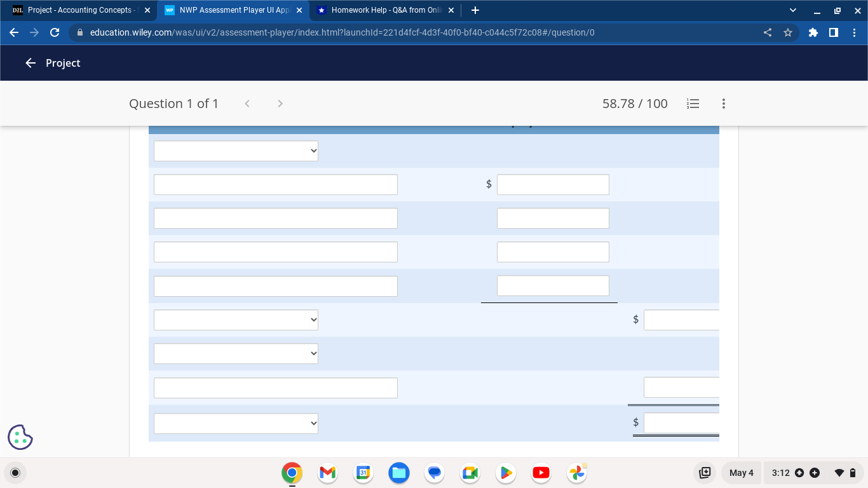The height and width of the screenshot is (488, 868).
Task: Open the question list icon
Action: click(x=693, y=104)
